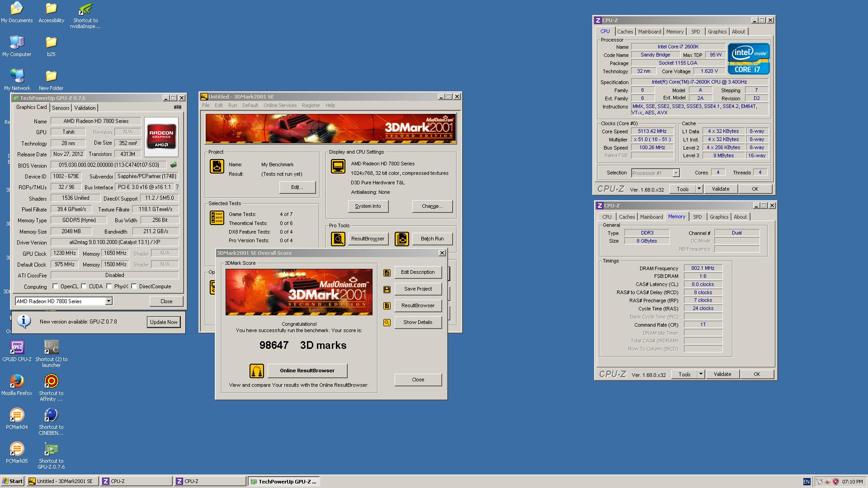Click Update Now for GPU-Z 0.7.8

click(164, 322)
